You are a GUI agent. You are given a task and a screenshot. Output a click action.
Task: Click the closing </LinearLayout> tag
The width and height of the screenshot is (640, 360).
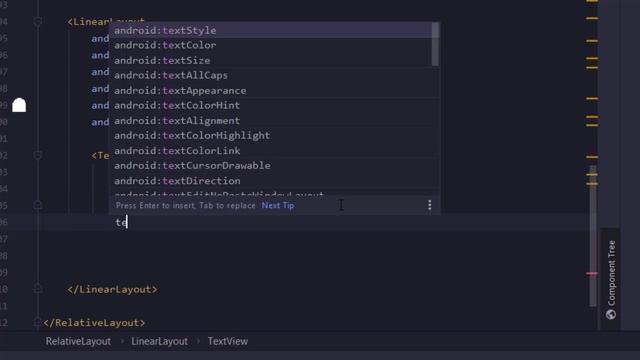point(112,289)
